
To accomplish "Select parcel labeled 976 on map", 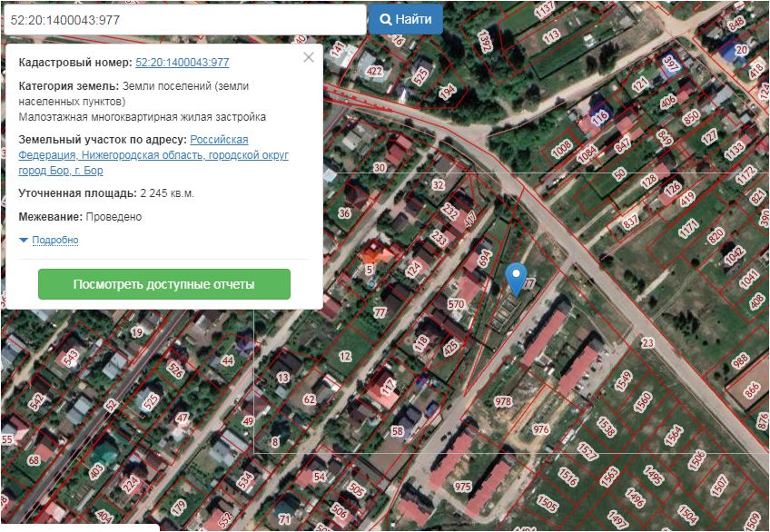I will click(x=541, y=429).
